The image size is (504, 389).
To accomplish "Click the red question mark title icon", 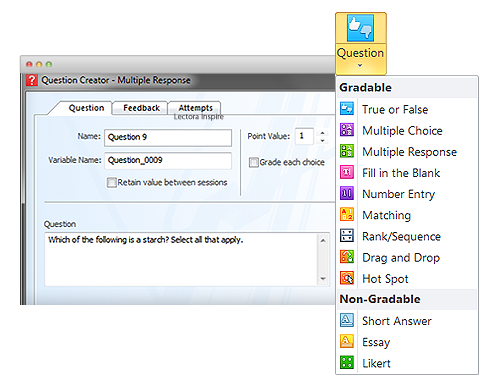I will click(x=32, y=80).
